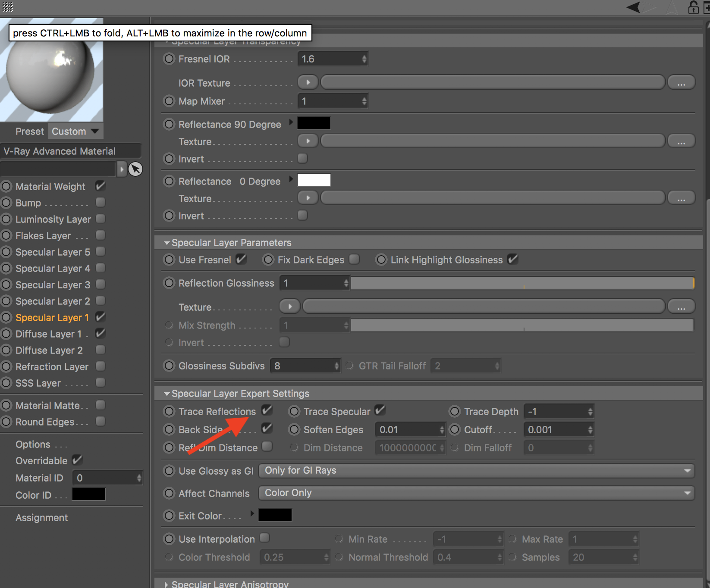
Task: Click the arrow button beside material name field
Action: click(122, 169)
